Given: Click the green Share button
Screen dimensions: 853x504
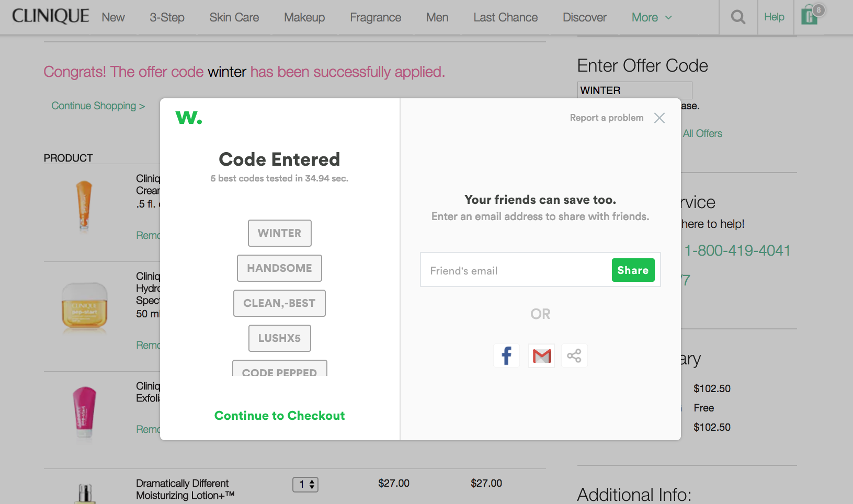Looking at the screenshot, I should pyautogui.click(x=633, y=270).
